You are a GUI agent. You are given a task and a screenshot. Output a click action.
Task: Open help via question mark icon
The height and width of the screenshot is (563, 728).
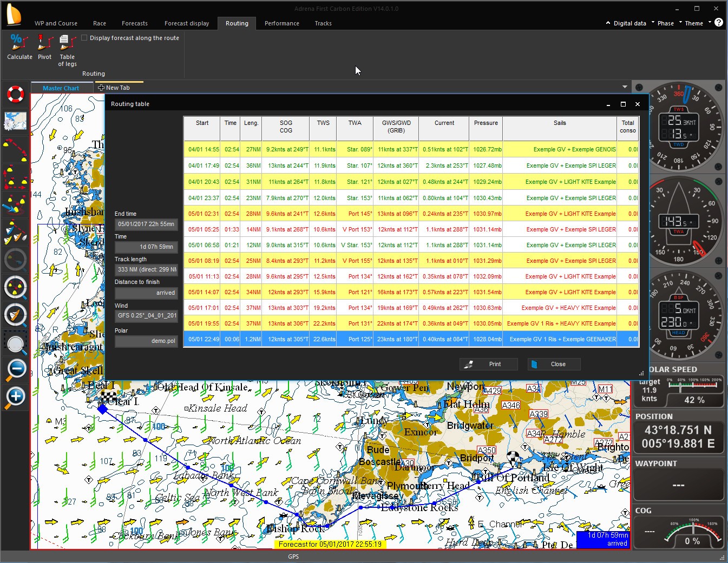pyautogui.click(x=719, y=23)
